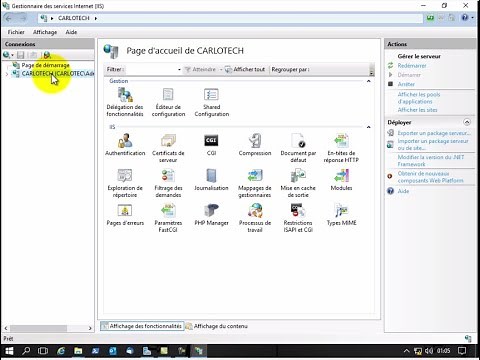The width and height of the screenshot is (480, 360).
Task: Click the Arrêter action
Action: pyautogui.click(x=406, y=84)
